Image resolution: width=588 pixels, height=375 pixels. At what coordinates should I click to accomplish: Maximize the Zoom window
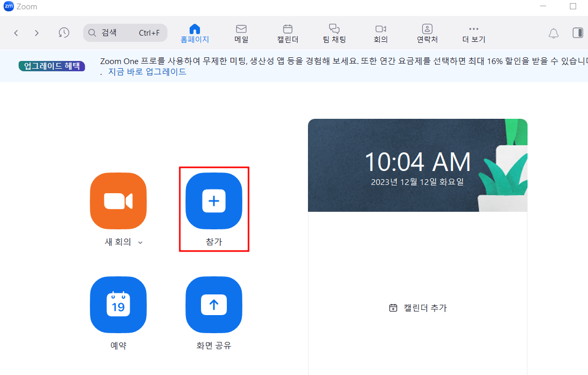[573, 6]
